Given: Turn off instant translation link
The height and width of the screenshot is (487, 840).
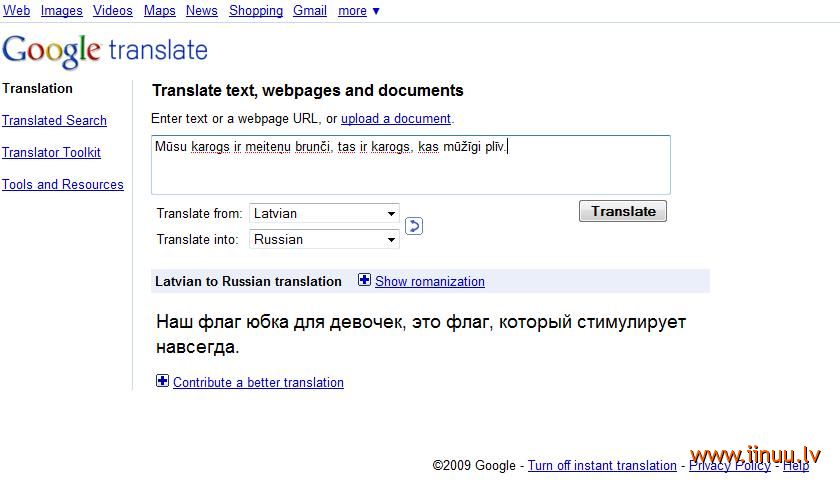Looking at the screenshot, I should click(x=602, y=466).
